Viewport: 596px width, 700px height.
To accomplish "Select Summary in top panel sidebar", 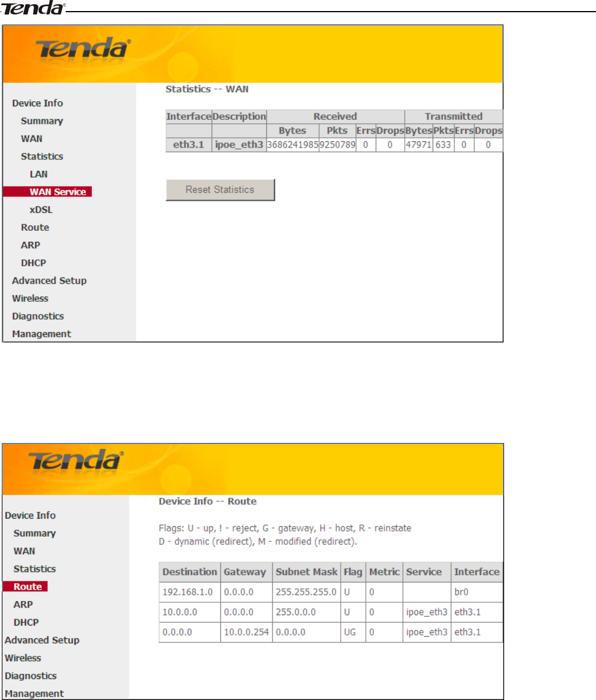I will coord(42,121).
